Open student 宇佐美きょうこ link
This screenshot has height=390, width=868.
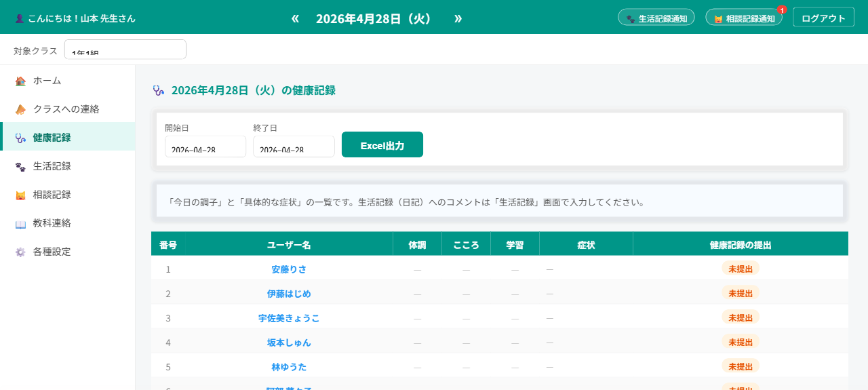pyautogui.click(x=289, y=318)
